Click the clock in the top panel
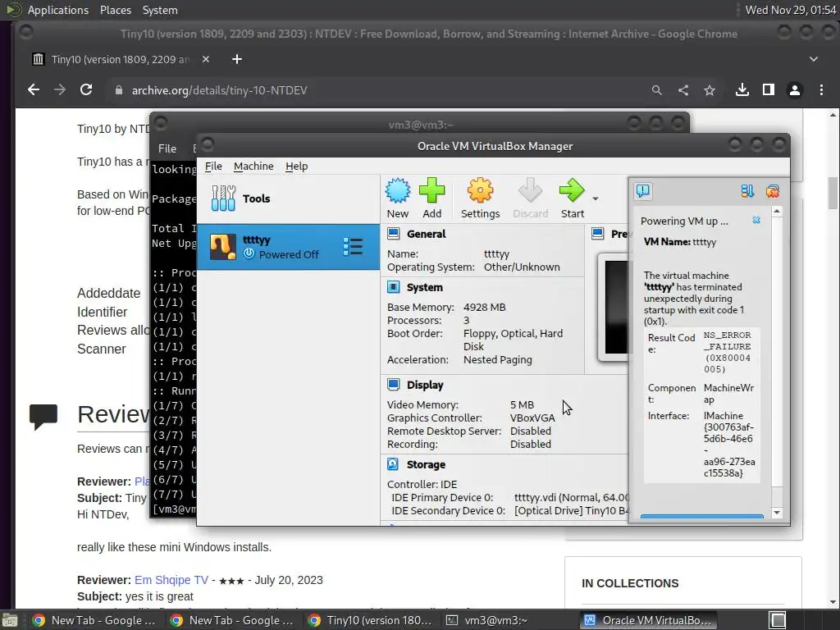Viewport: 840px width, 630px height. pyautogui.click(x=791, y=10)
